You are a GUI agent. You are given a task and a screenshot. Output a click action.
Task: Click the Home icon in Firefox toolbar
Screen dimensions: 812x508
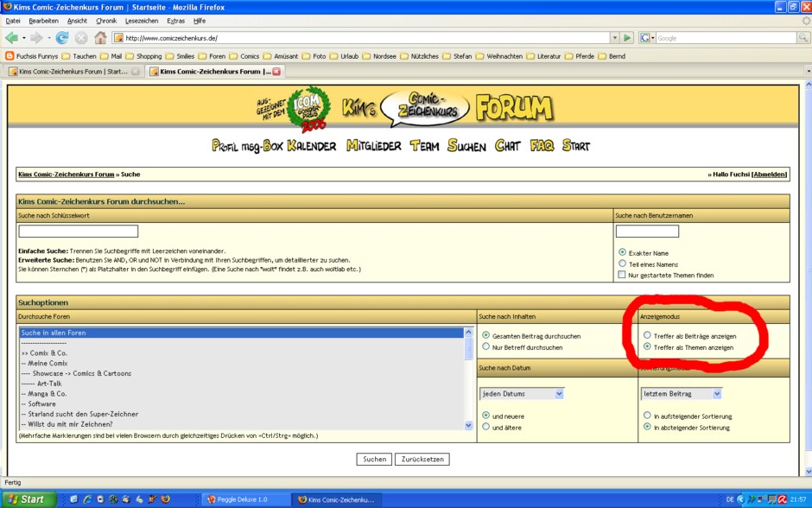[x=100, y=38]
